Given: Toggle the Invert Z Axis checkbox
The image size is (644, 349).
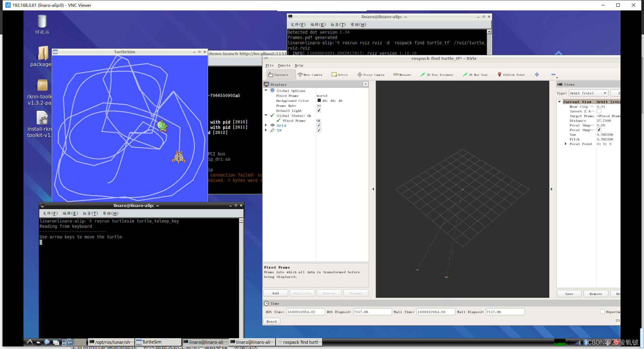Looking at the screenshot, I should 599,111.
